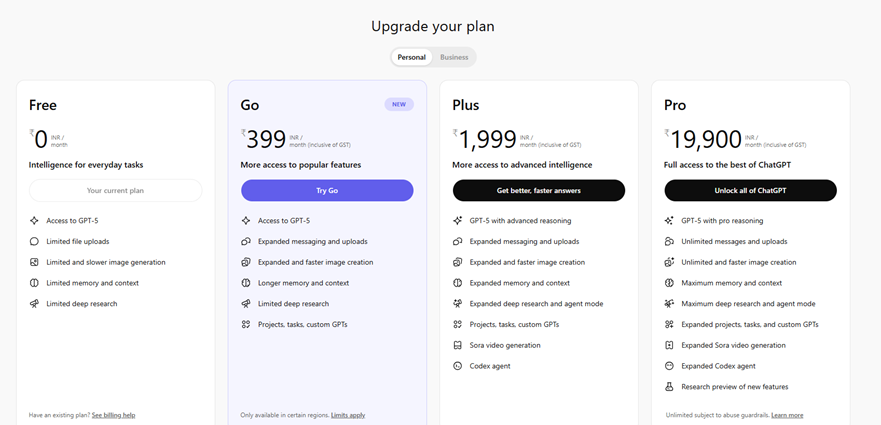Open the See billing help link
Viewport: 881px width, 425px height.
point(113,415)
